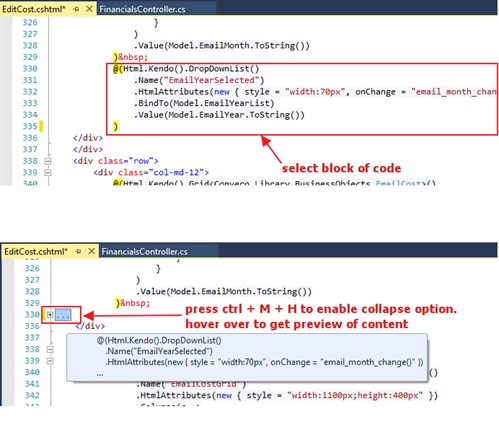Click the <div class="col-md-12"> line
Viewport: 499px width, 440px height.
151,173
